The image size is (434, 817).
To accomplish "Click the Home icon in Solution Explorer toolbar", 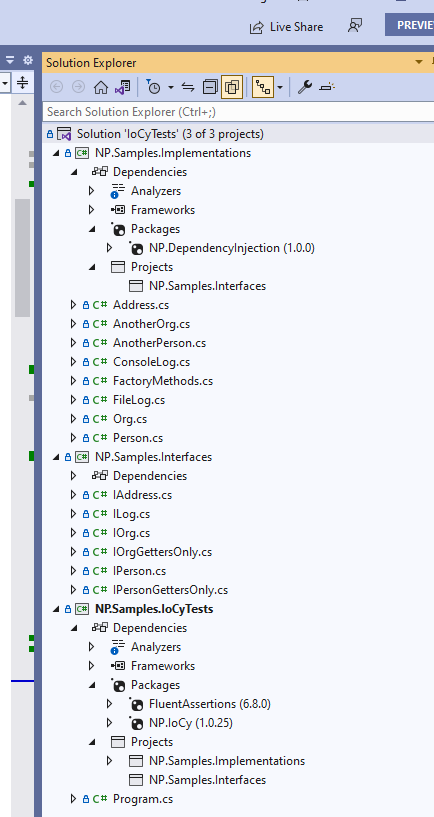I will pyautogui.click(x=101, y=87).
